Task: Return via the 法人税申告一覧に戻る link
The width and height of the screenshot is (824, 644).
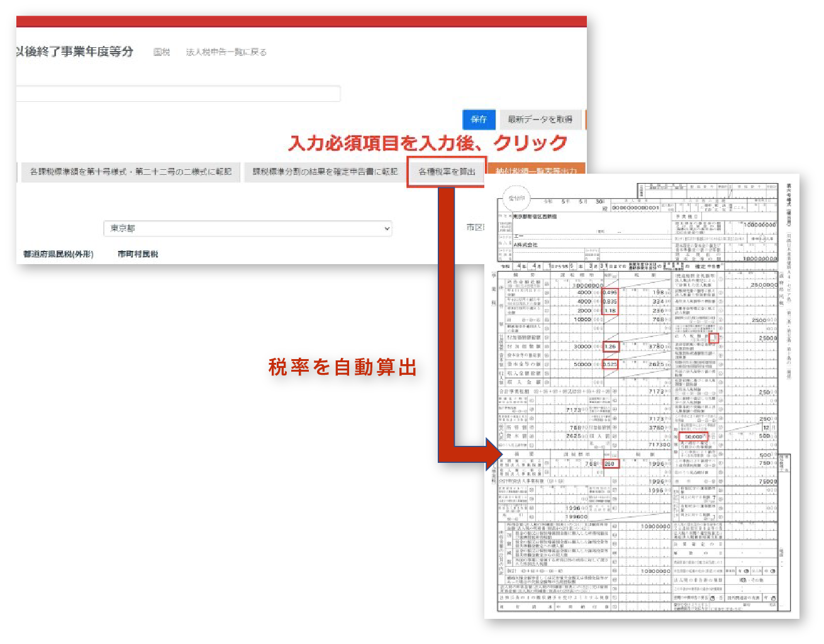Action: (x=225, y=52)
